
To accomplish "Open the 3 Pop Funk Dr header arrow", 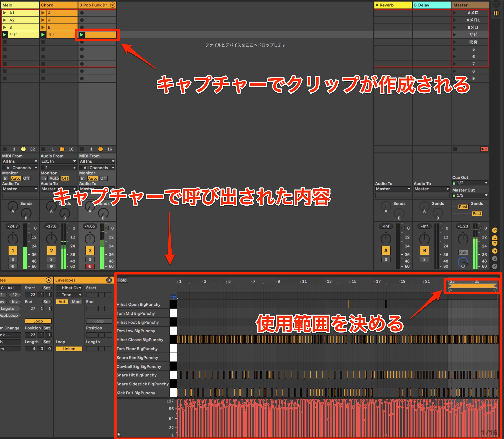I will point(113,5).
